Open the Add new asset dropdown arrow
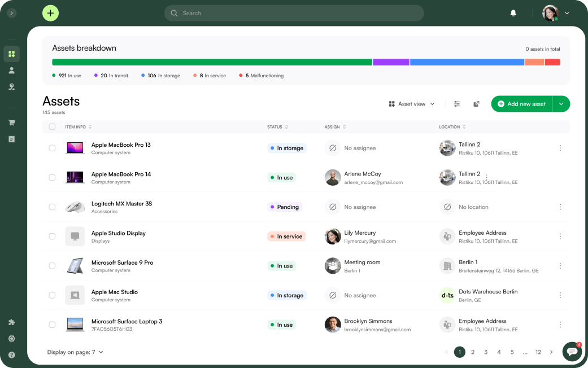This screenshot has height=368, width=588. tap(561, 104)
